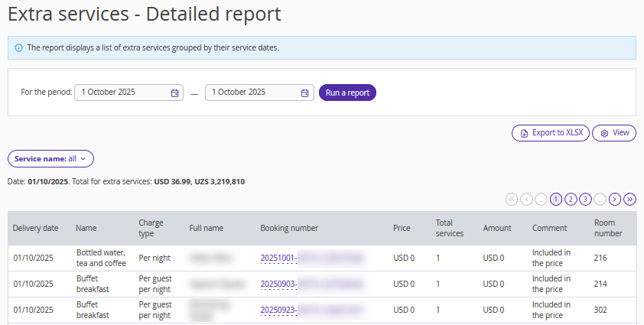Viewport: 644px width, 325px height.
Task: Open booking number starting with 20250923
Action: click(x=278, y=310)
